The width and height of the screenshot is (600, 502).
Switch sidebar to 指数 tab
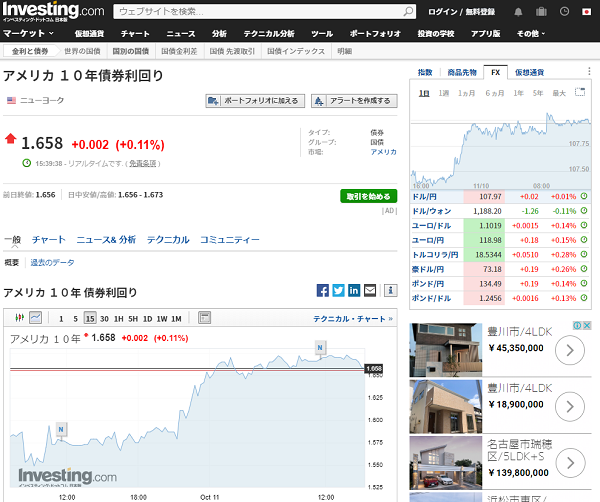(x=425, y=72)
